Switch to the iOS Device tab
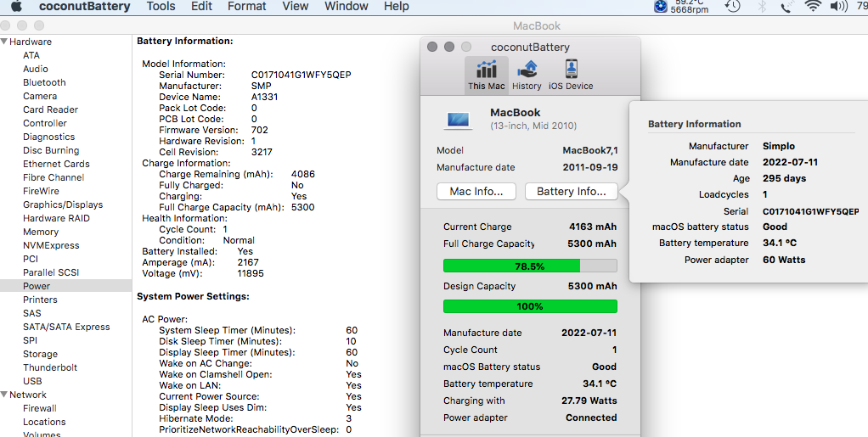 571,75
